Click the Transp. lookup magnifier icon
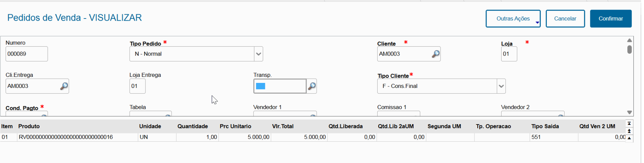644x163 pixels. point(312,86)
